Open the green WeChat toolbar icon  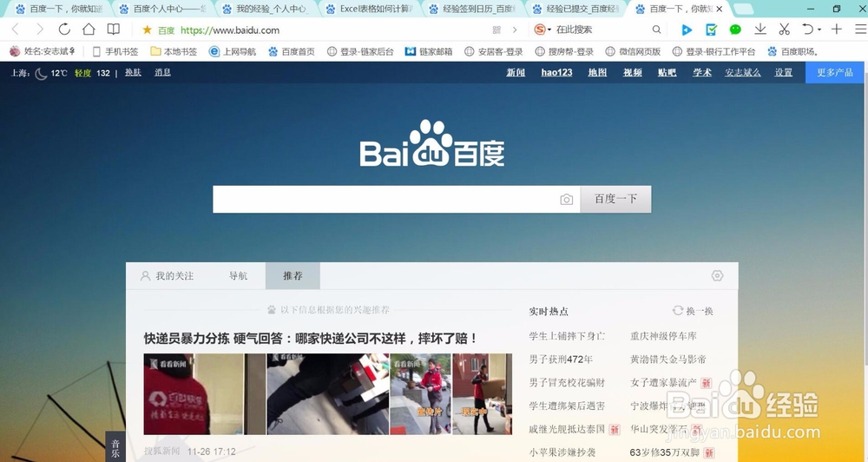735,30
